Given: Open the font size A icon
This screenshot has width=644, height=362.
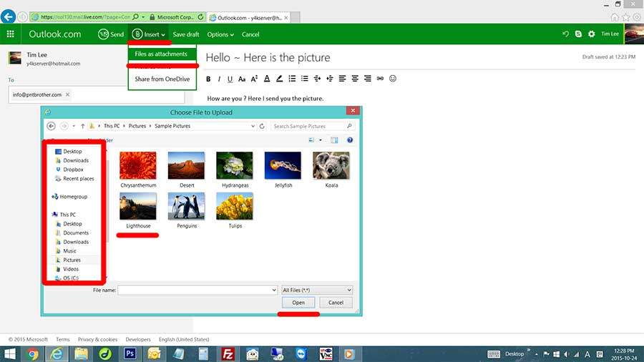Looking at the screenshot, I should coord(254,79).
